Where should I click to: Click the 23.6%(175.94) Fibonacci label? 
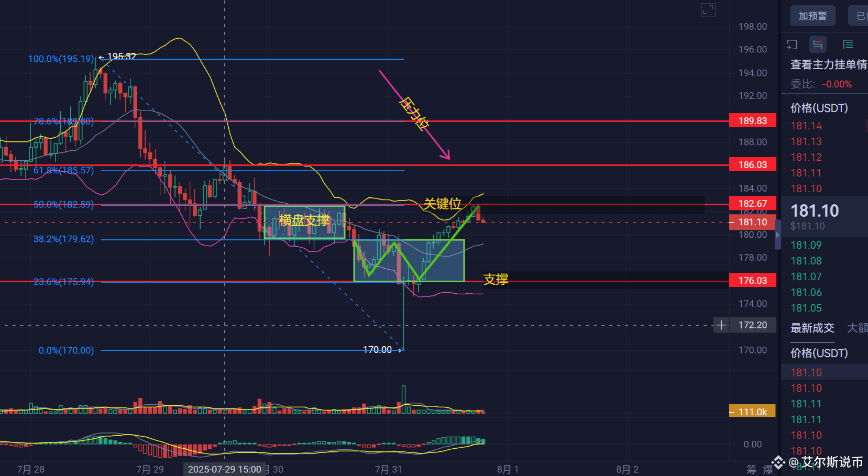tap(63, 282)
